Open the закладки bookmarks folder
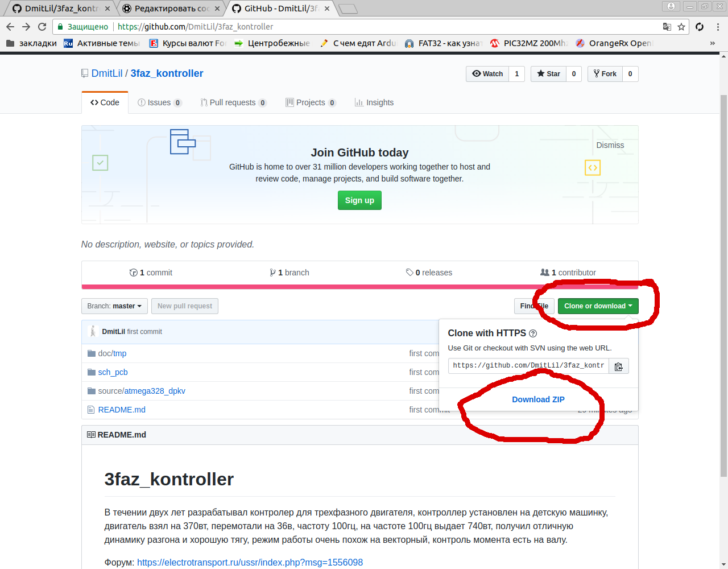This screenshot has height=569, width=728. pyautogui.click(x=31, y=43)
